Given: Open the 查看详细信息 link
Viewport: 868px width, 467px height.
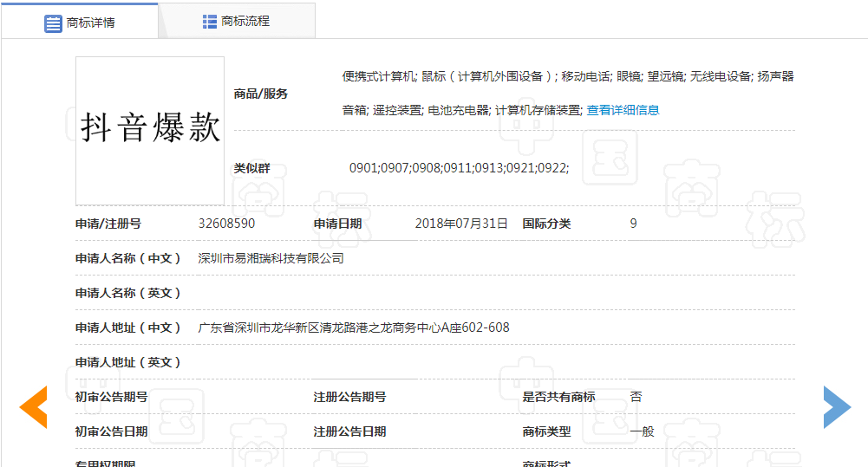Looking at the screenshot, I should (x=623, y=110).
